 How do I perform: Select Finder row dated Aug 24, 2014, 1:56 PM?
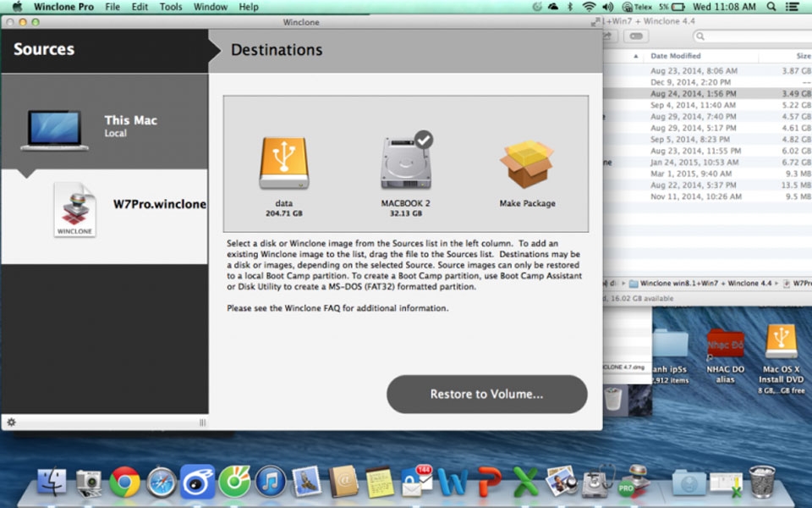707,93
